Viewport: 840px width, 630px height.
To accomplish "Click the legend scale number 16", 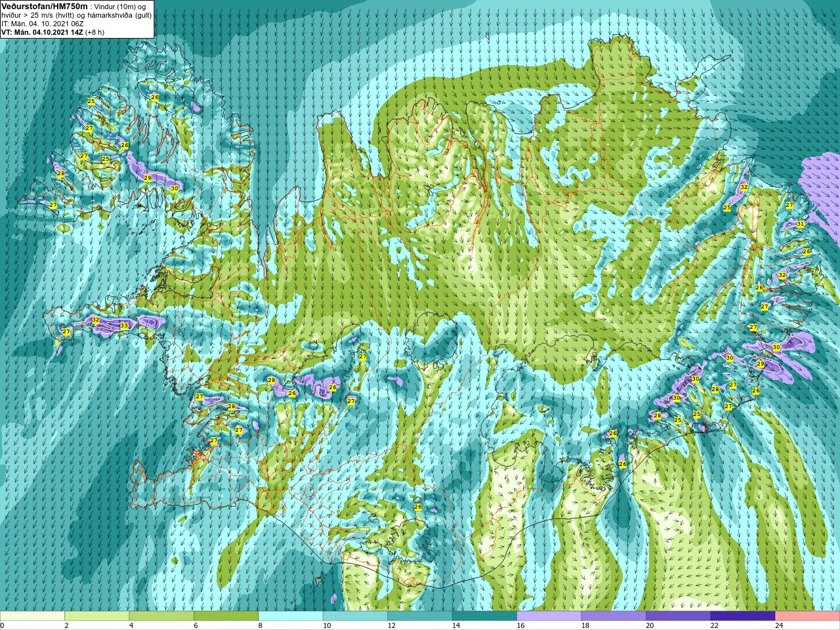I will 520,625.
